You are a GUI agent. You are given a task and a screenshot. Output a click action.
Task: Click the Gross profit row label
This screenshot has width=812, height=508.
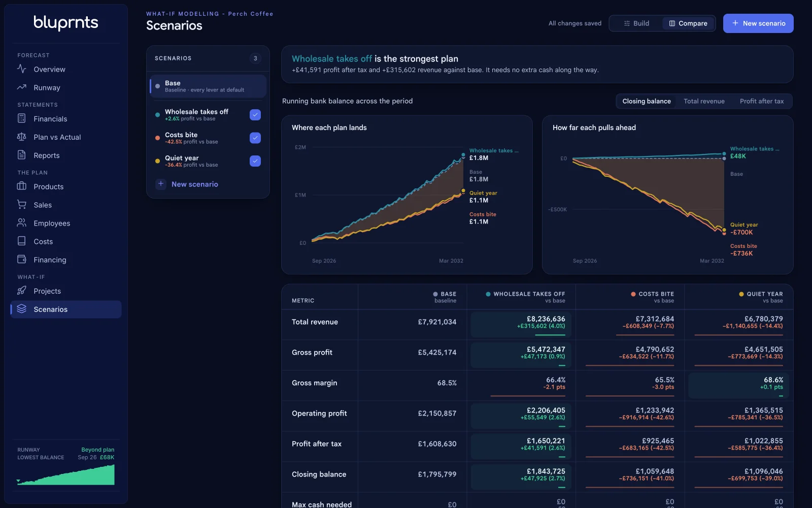(312, 352)
